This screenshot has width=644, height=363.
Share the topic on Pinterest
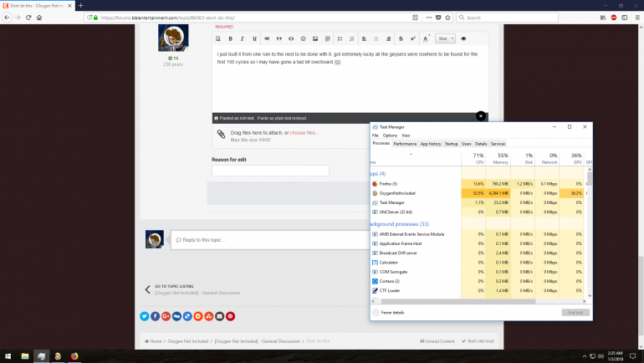click(x=230, y=316)
